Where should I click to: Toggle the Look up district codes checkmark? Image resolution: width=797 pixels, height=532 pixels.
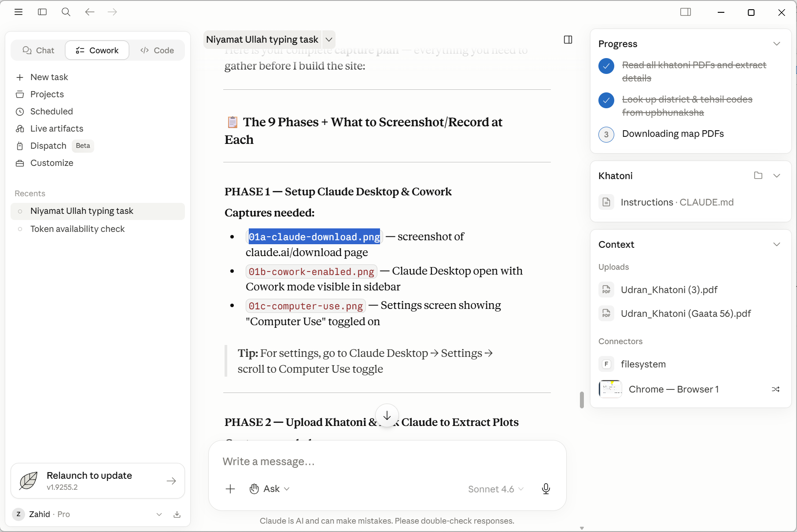[606, 100]
